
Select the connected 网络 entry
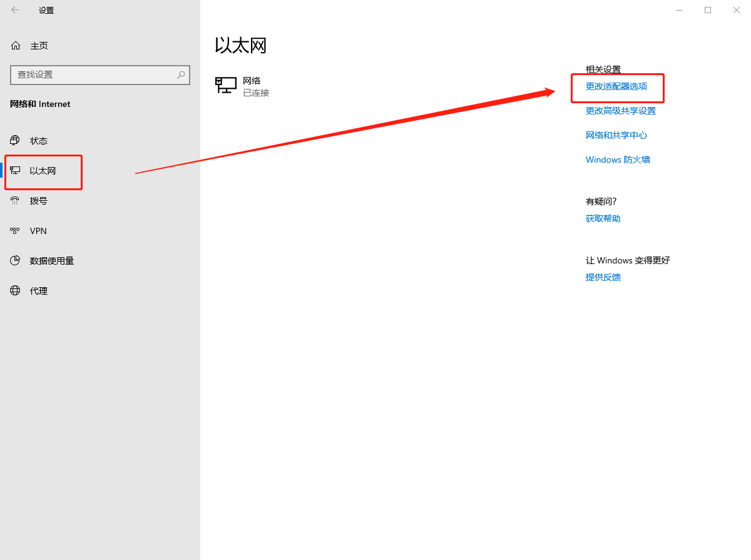point(242,86)
